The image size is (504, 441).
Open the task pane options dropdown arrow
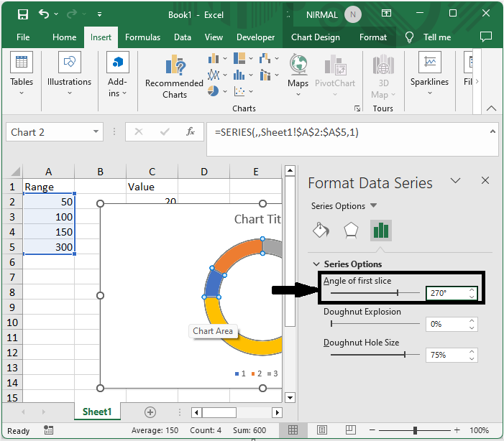(455, 181)
